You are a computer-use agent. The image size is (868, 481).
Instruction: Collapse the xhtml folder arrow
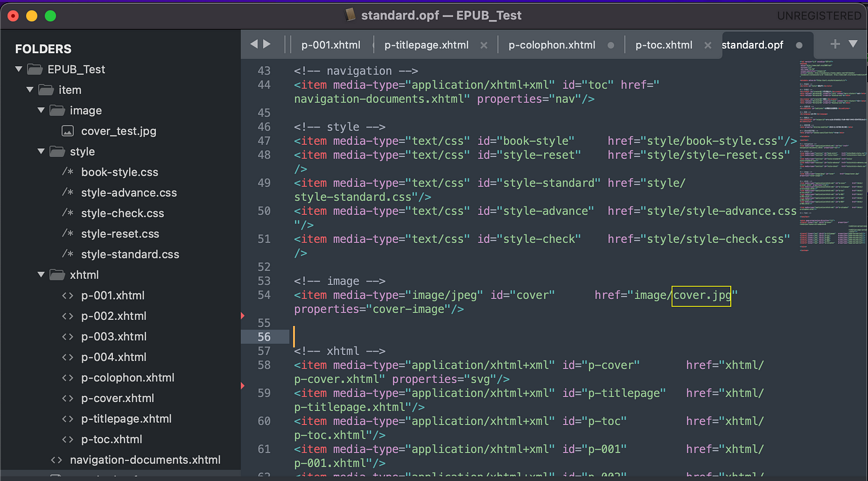coord(41,275)
